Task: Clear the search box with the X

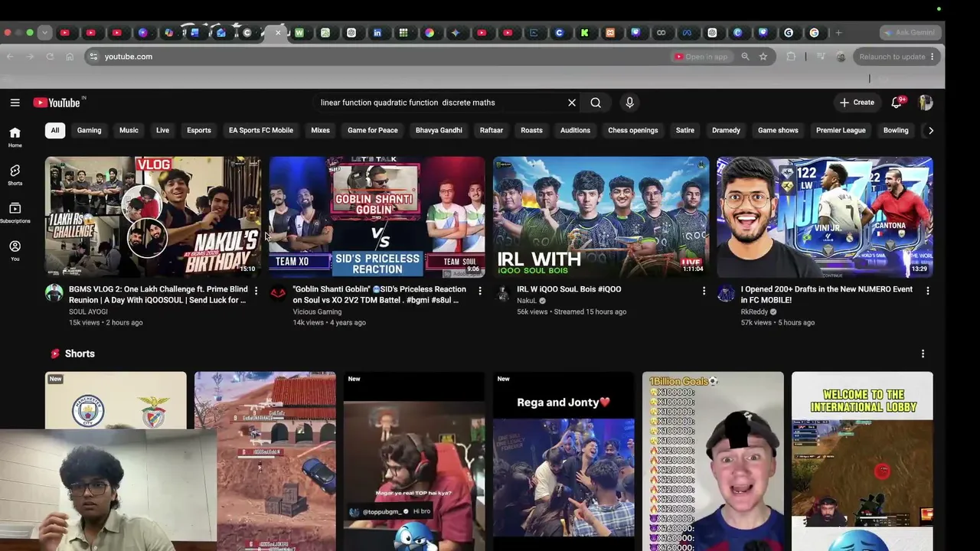Action: pyautogui.click(x=571, y=103)
